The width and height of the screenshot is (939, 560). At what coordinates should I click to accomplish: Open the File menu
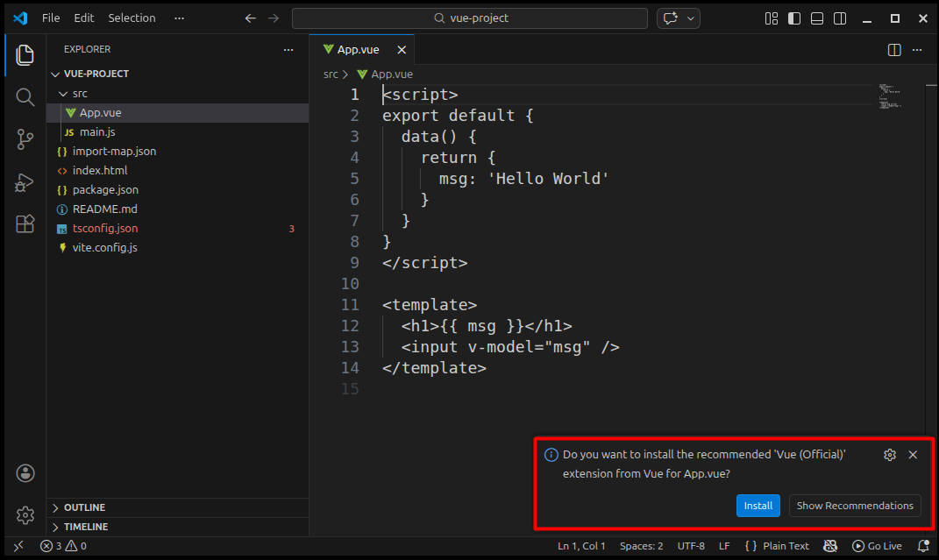point(51,18)
